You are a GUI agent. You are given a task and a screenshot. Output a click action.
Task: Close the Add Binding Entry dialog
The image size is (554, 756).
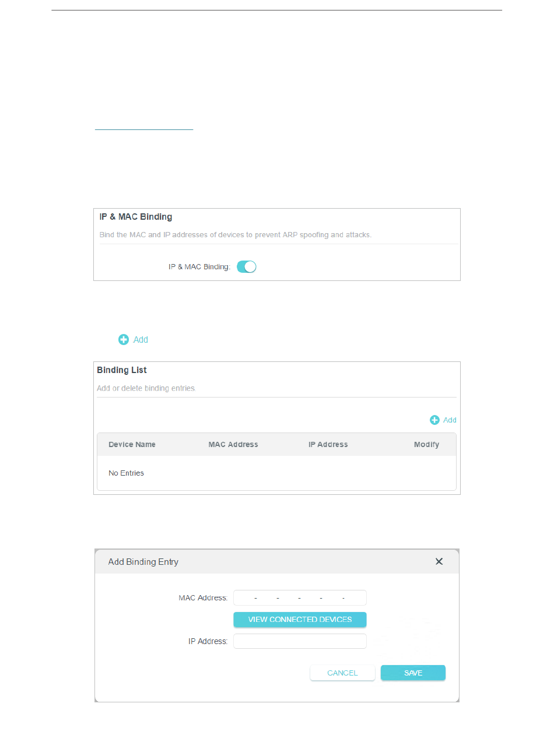point(439,561)
